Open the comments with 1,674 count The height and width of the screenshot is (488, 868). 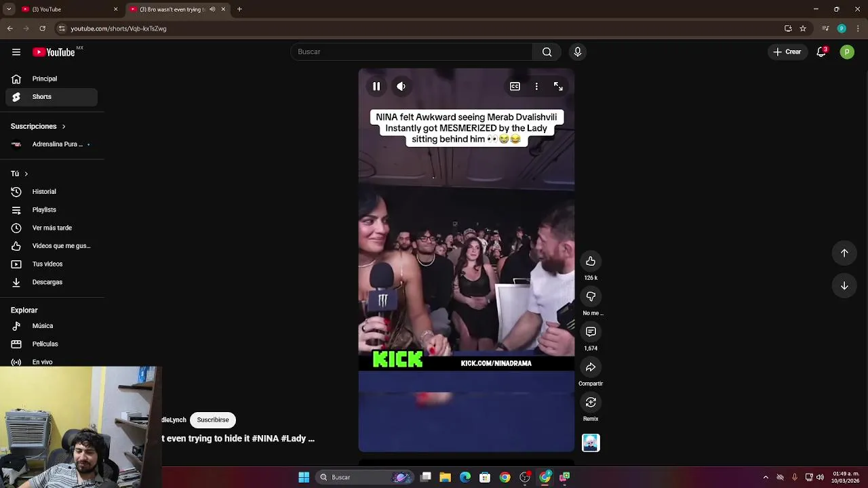point(591,332)
